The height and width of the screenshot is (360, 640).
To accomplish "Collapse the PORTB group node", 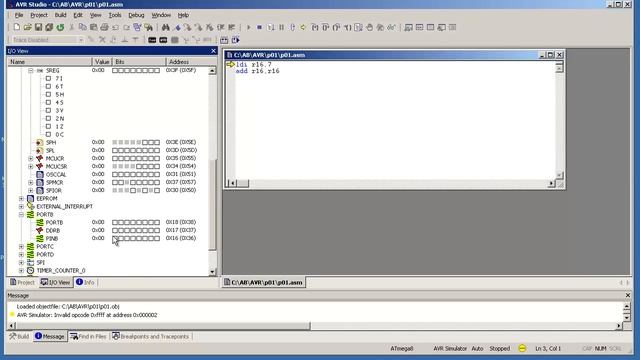I will (21, 214).
